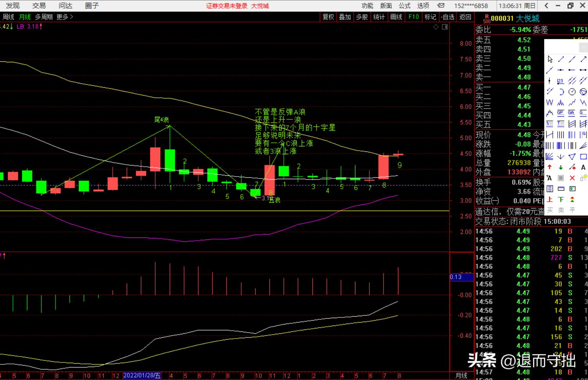Viewport: 588px width, 380px height.
Task: Click the 月线 label at bottom right
Action: click(x=462, y=376)
